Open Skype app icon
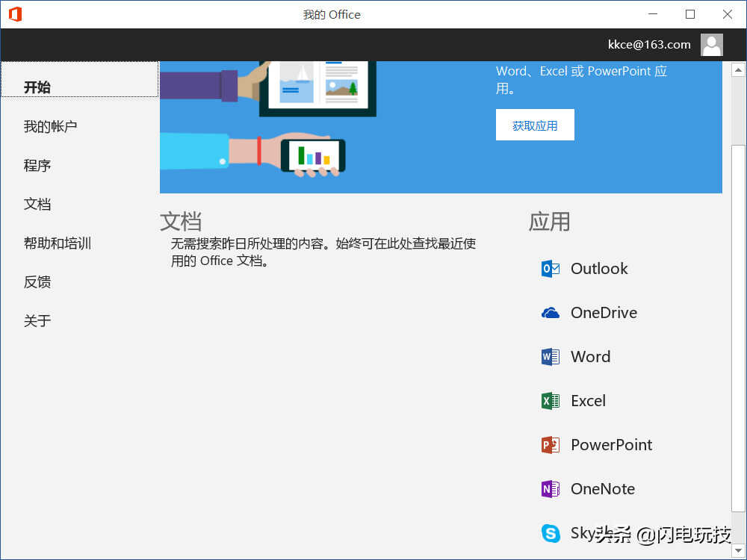The image size is (747, 560). 551,533
